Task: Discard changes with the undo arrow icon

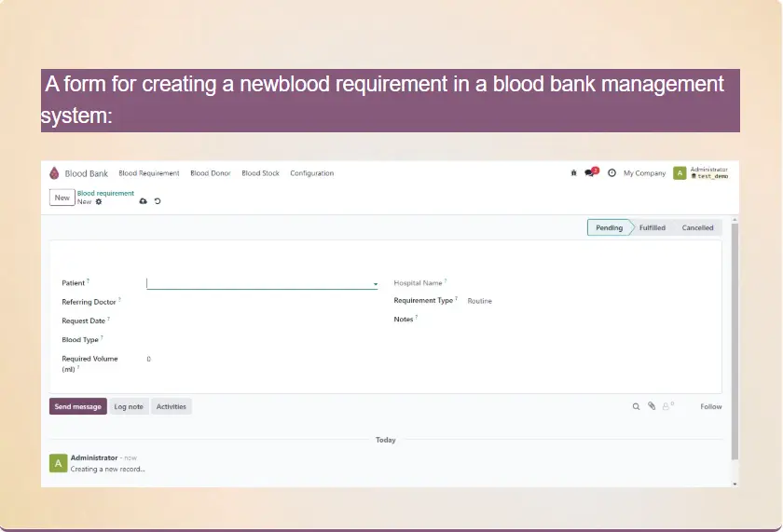Action: click(x=158, y=201)
